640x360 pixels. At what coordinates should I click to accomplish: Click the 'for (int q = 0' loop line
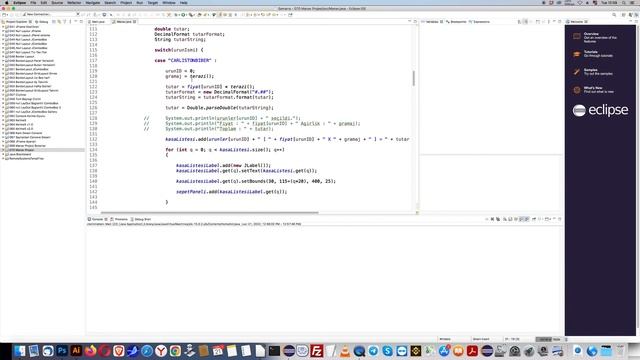(225, 149)
